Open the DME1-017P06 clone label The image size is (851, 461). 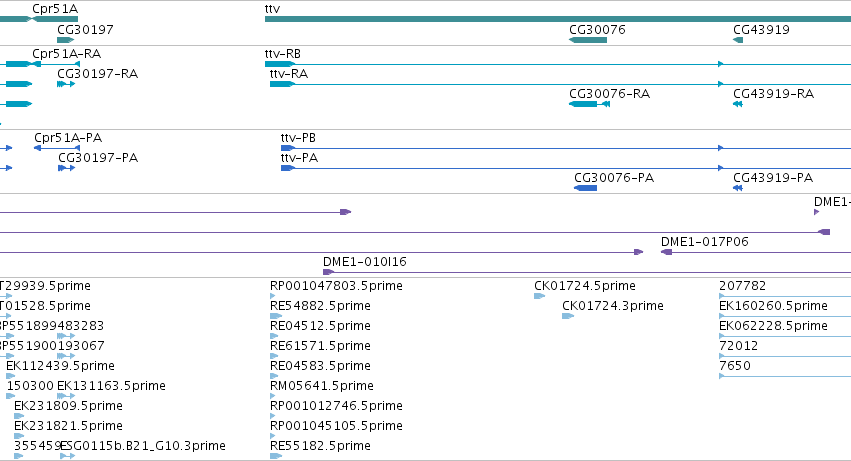point(704,242)
